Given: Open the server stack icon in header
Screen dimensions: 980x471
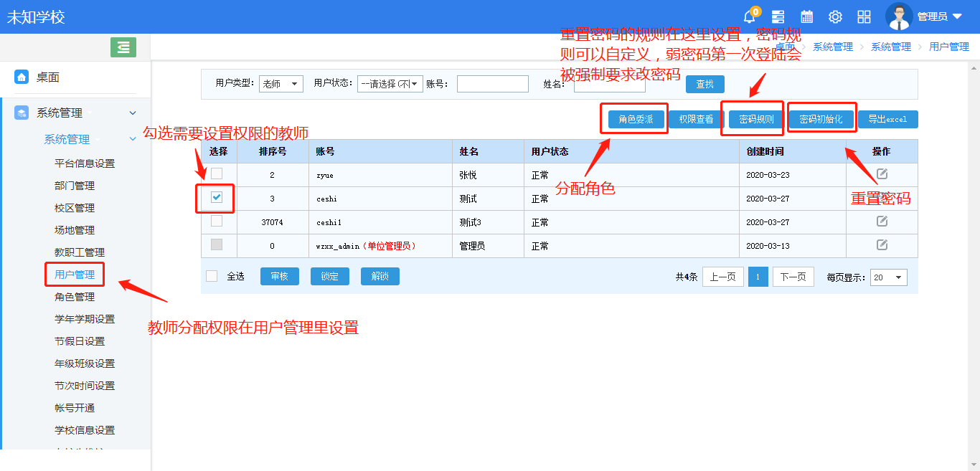Looking at the screenshot, I should coord(778,16).
